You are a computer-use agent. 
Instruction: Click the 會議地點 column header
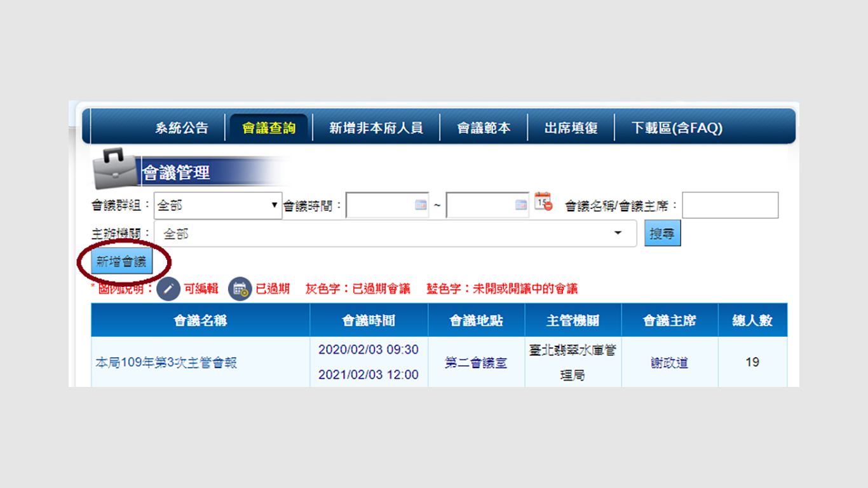[x=476, y=320]
